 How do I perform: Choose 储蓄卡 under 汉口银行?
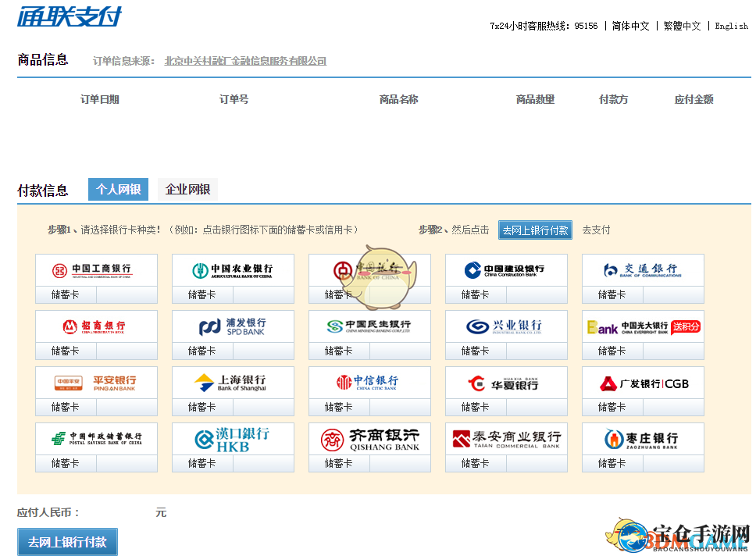tap(202, 463)
